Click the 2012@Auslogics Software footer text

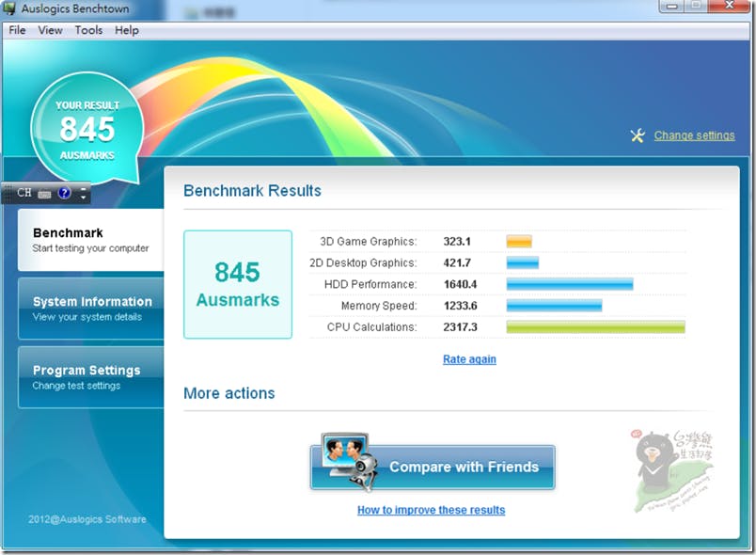[x=87, y=519]
